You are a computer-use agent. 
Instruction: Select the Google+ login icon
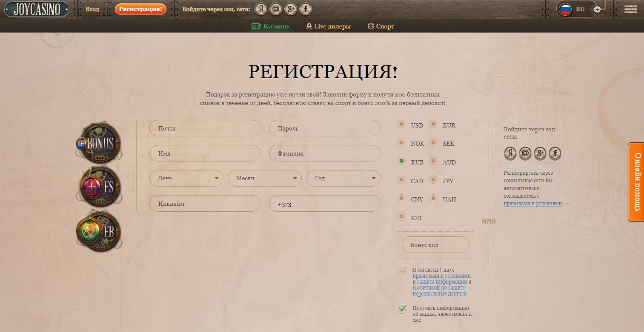tap(291, 9)
